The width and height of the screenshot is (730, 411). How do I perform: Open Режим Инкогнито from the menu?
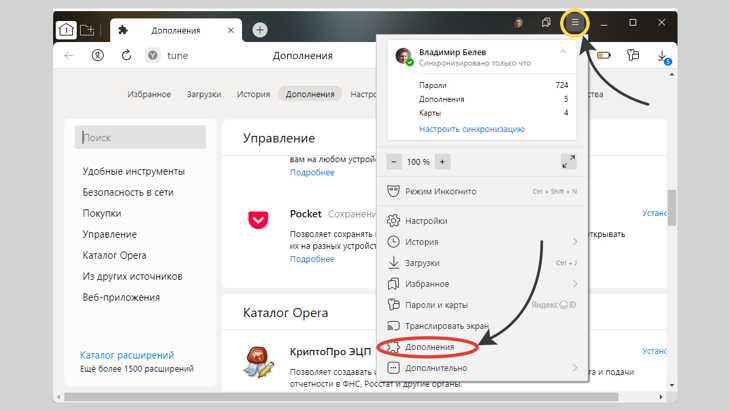point(440,191)
